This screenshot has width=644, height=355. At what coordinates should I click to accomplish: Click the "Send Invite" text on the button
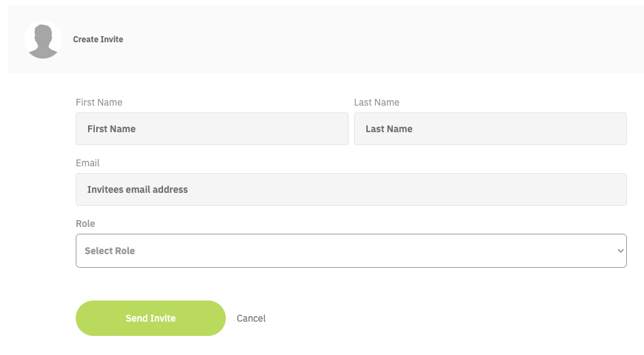point(151,318)
